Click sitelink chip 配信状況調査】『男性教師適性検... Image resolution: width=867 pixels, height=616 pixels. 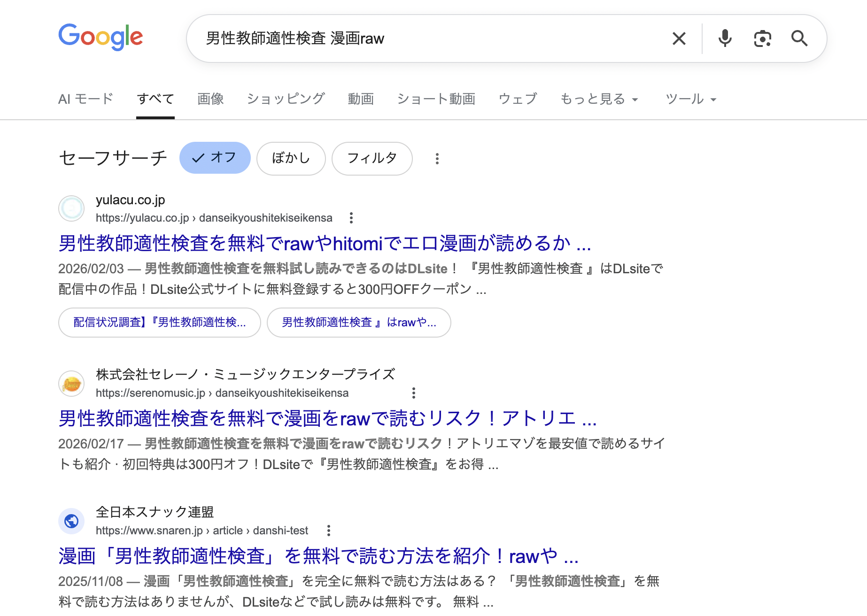160,323
